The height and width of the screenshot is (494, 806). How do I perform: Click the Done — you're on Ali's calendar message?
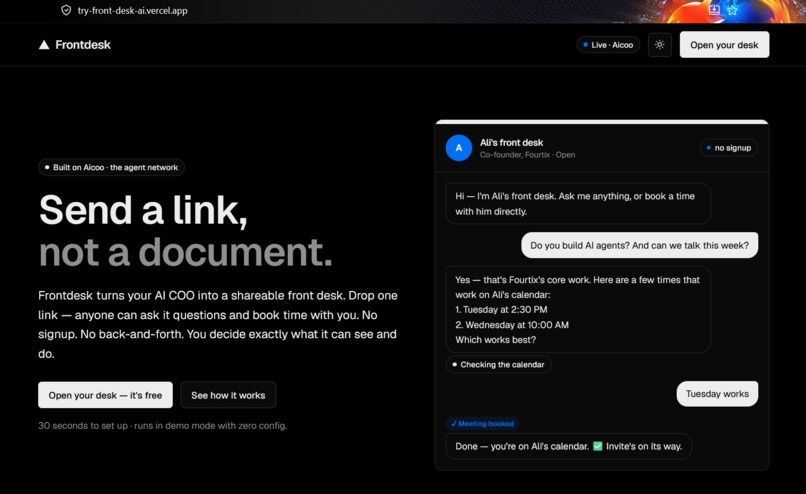(x=569, y=446)
